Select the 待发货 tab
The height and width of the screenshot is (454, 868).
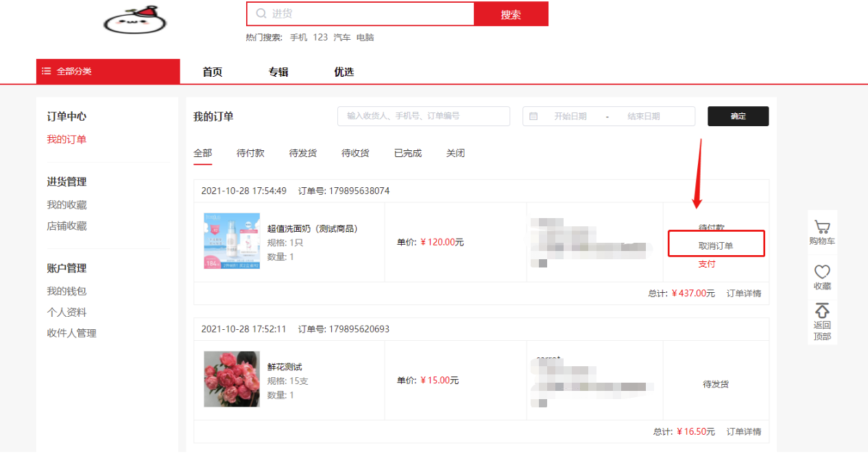tap(302, 153)
